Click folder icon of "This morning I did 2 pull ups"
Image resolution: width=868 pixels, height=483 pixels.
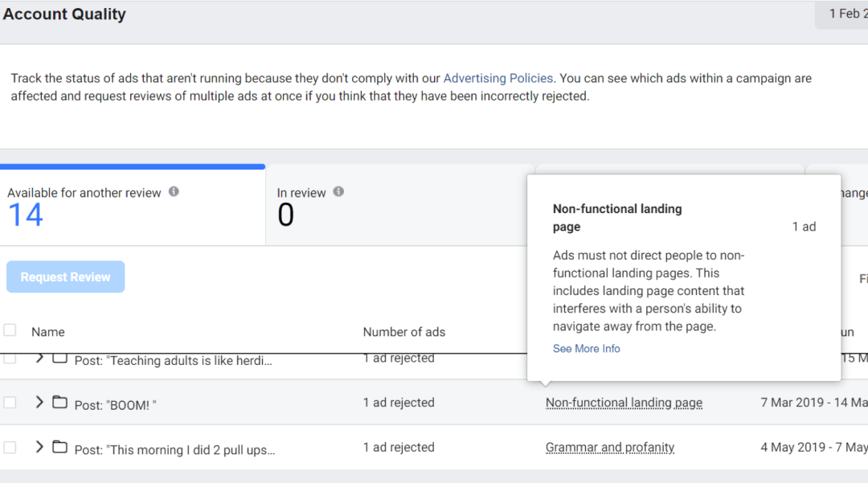[59, 447]
